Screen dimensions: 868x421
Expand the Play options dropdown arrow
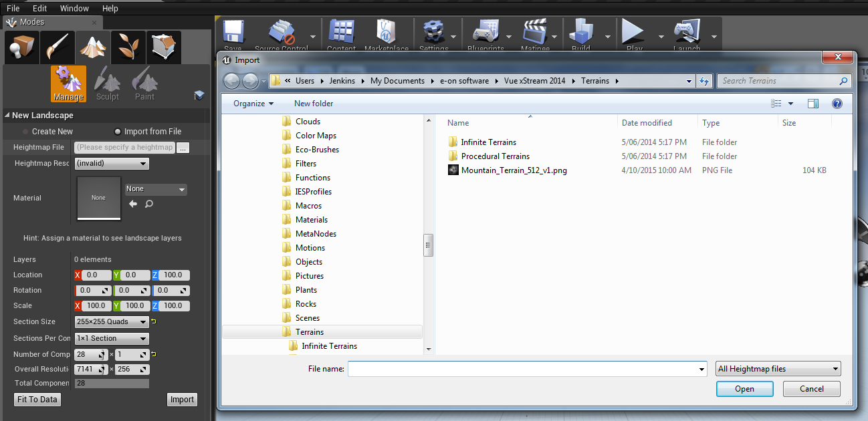pos(661,37)
